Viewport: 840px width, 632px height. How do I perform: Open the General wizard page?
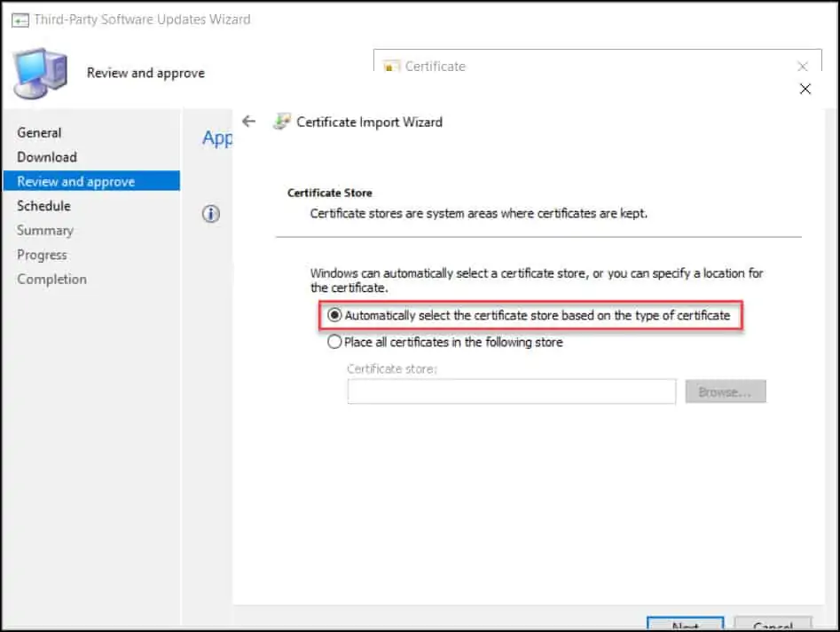39,132
